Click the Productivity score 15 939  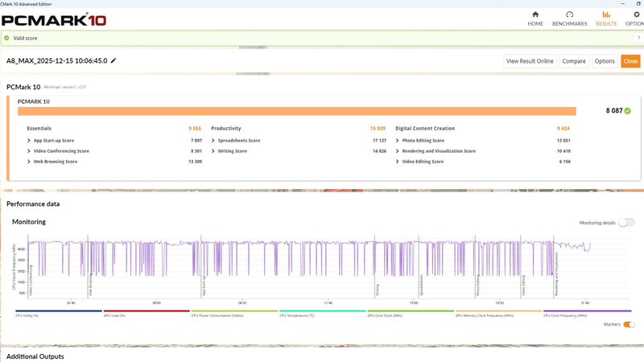(378, 129)
